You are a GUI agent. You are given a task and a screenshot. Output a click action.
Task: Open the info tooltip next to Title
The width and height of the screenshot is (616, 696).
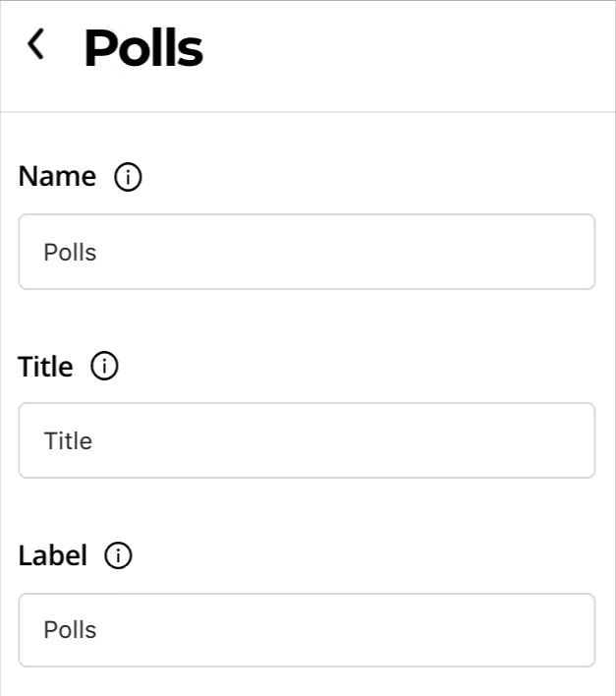(x=104, y=367)
